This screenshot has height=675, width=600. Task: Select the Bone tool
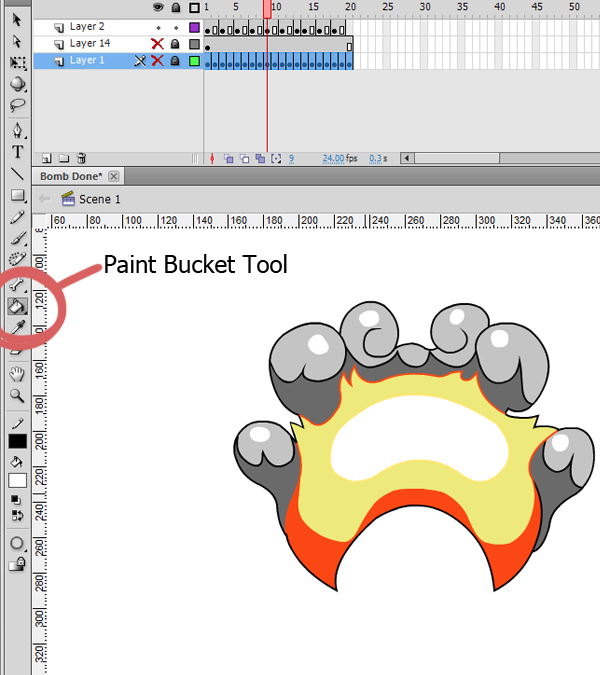(17, 285)
